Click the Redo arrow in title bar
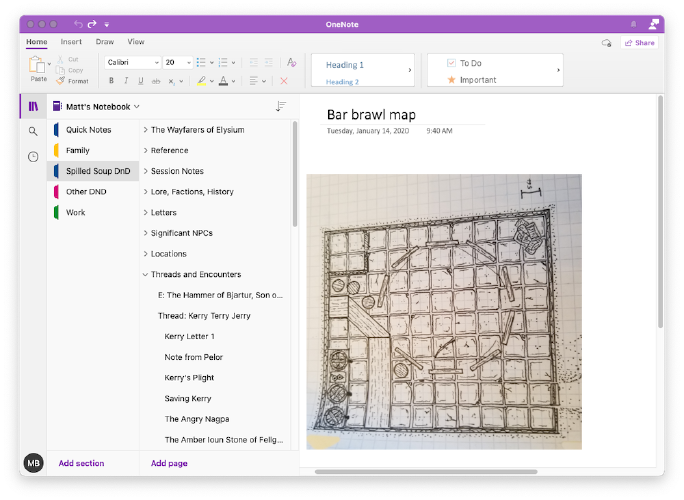This screenshot has width=684, height=500. click(x=92, y=24)
